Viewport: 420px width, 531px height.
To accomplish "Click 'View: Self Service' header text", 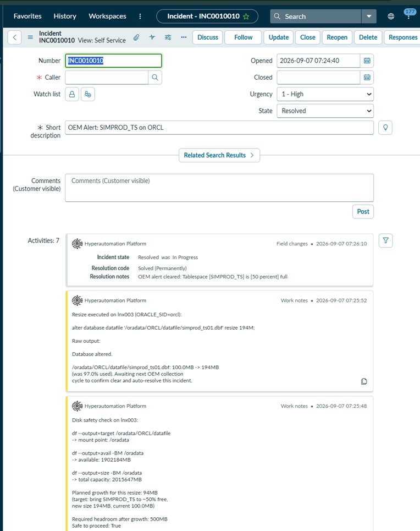I will pos(102,41).
